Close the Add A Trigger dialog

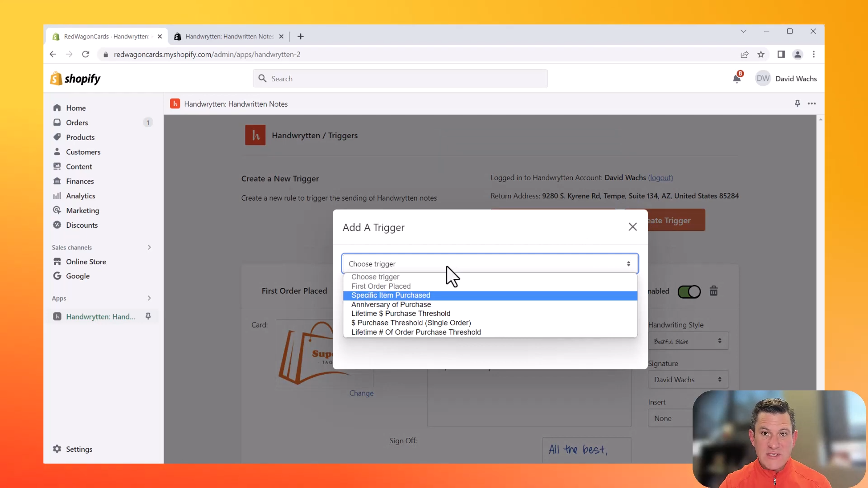click(x=632, y=227)
